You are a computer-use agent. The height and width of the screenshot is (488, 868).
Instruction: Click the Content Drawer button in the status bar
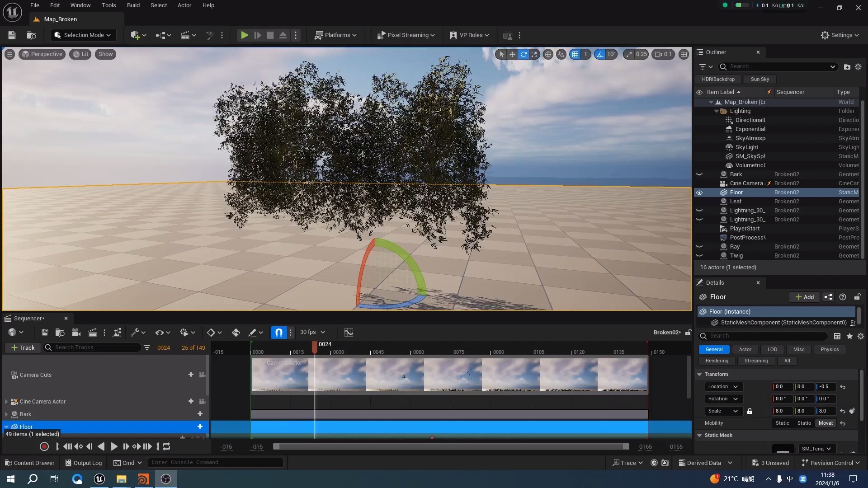click(29, 463)
